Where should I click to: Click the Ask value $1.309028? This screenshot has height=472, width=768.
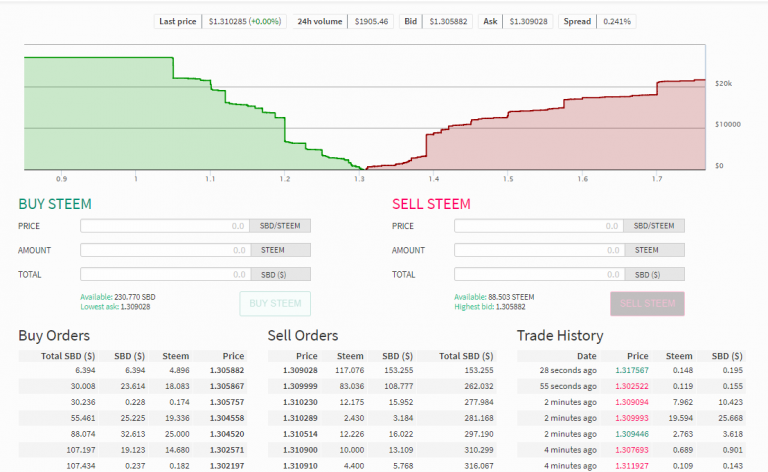[x=528, y=22]
